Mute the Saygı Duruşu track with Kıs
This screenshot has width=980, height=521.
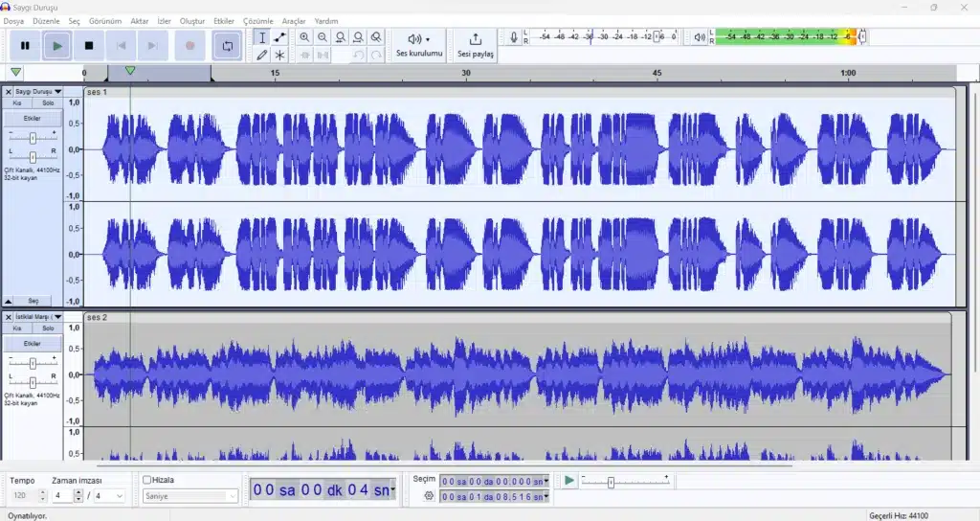[17, 102]
